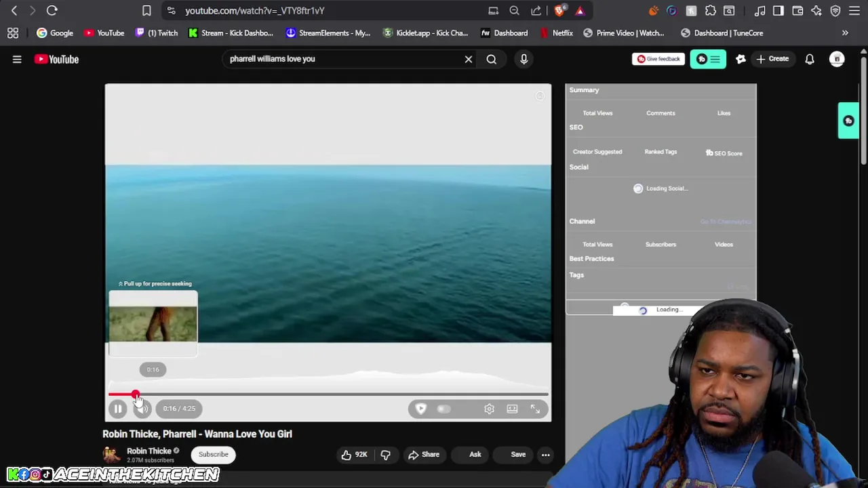
Task: Open the TubeBuddy teal menu button
Action: coord(708,59)
